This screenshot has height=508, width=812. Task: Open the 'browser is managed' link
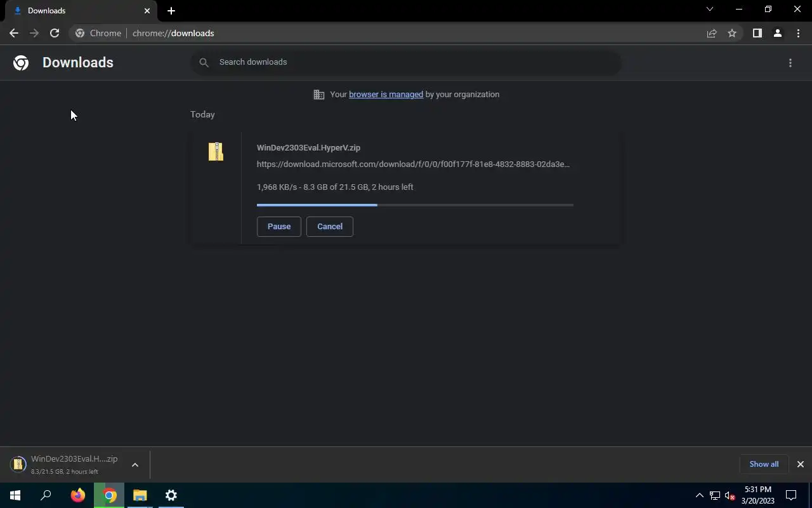386,95
